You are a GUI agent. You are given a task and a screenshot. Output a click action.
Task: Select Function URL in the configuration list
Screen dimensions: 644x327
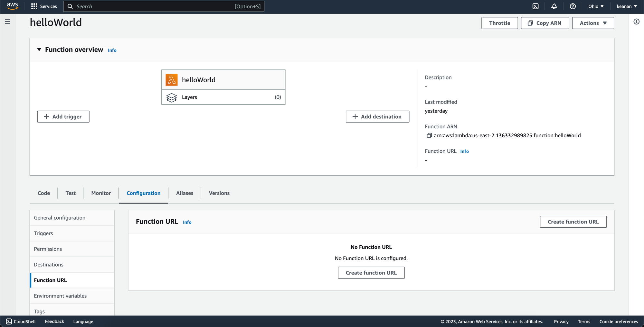72,280
